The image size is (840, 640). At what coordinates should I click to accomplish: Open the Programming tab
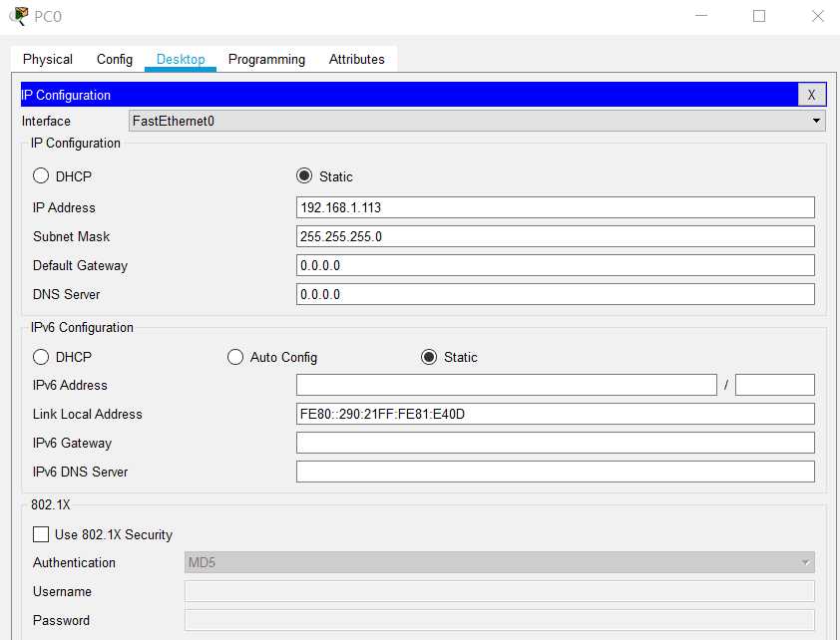coord(266,59)
